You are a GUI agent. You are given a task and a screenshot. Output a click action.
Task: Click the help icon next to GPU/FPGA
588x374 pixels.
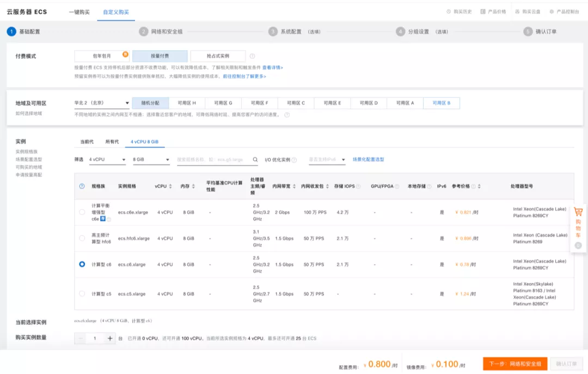tap(397, 186)
